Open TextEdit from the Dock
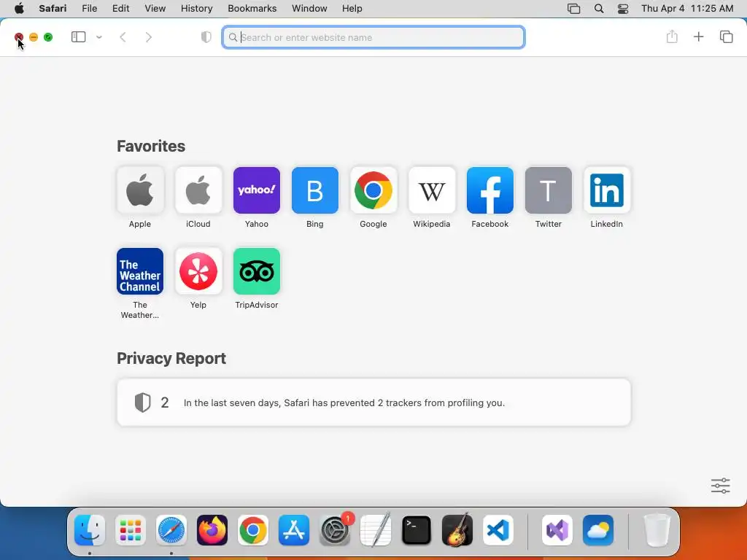 [376, 529]
